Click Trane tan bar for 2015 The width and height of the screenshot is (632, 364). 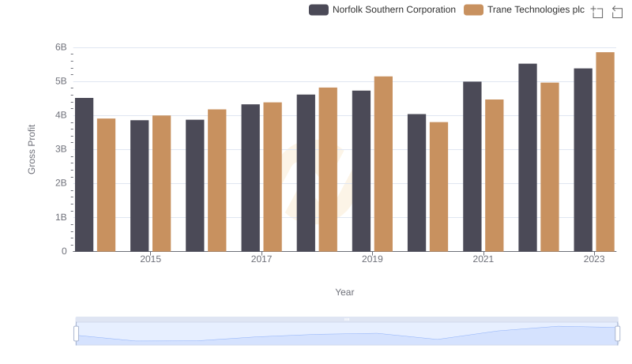click(162, 183)
